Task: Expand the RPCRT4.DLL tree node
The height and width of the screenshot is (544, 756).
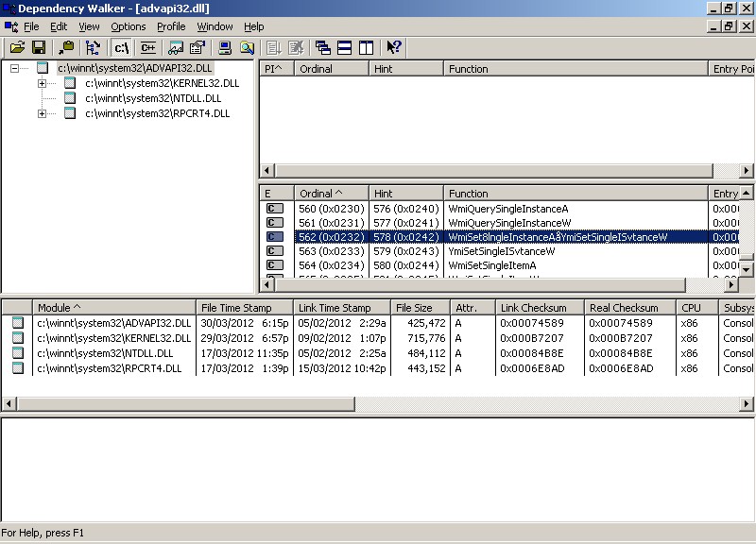Action: [42, 113]
